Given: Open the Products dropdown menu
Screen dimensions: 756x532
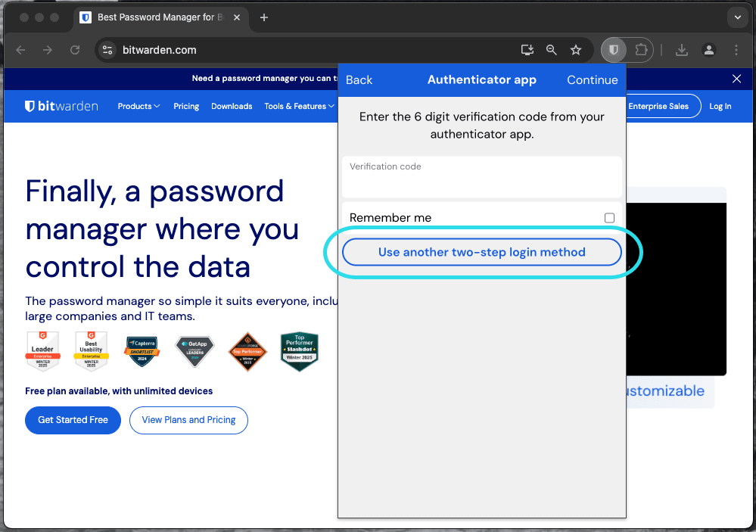Looking at the screenshot, I should click(138, 106).
